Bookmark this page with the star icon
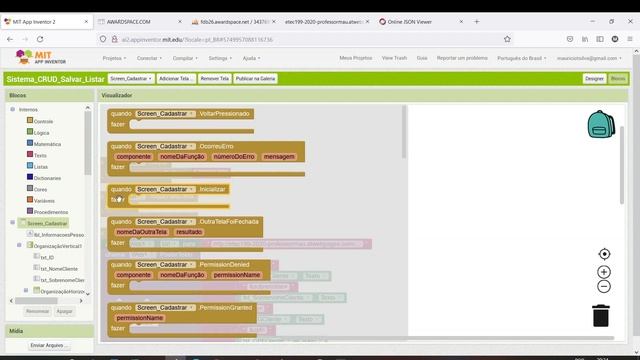Viewport: 640px width, 360px height. tap(507, 39)
